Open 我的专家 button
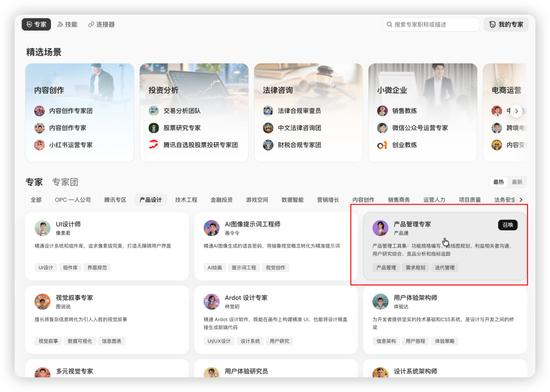This screenshot has width=550, height=392. pos(506,24)
